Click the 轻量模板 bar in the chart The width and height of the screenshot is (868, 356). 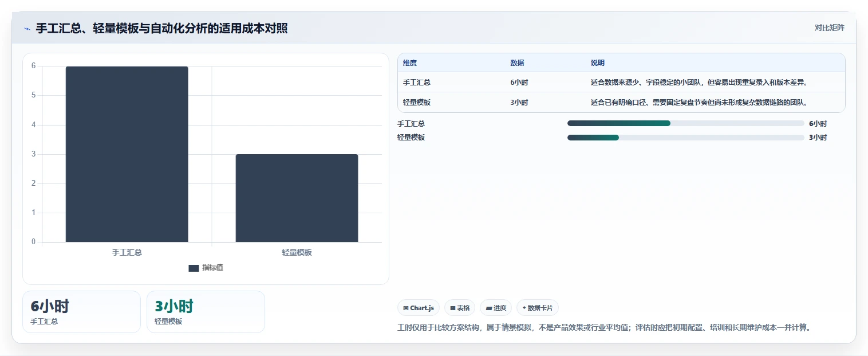[x=297, y=198]
